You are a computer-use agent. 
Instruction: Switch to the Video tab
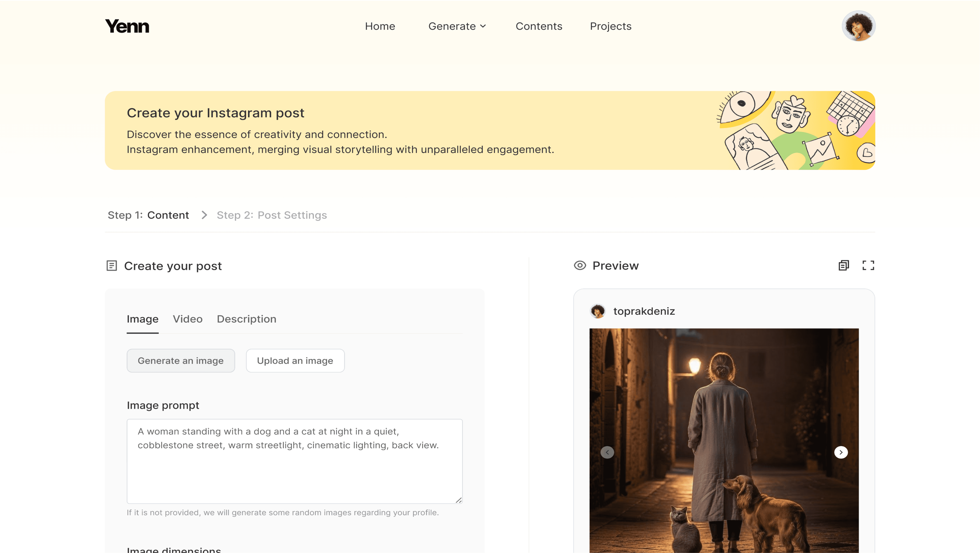187,319
